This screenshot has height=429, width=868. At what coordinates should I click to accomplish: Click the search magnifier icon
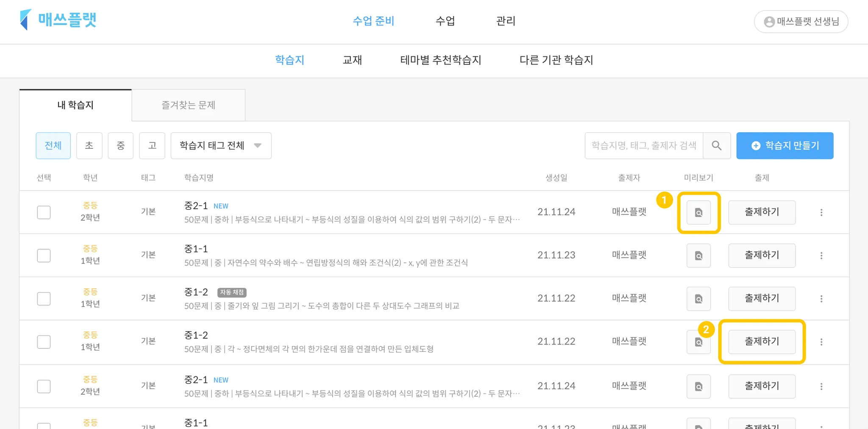(716, 146)
